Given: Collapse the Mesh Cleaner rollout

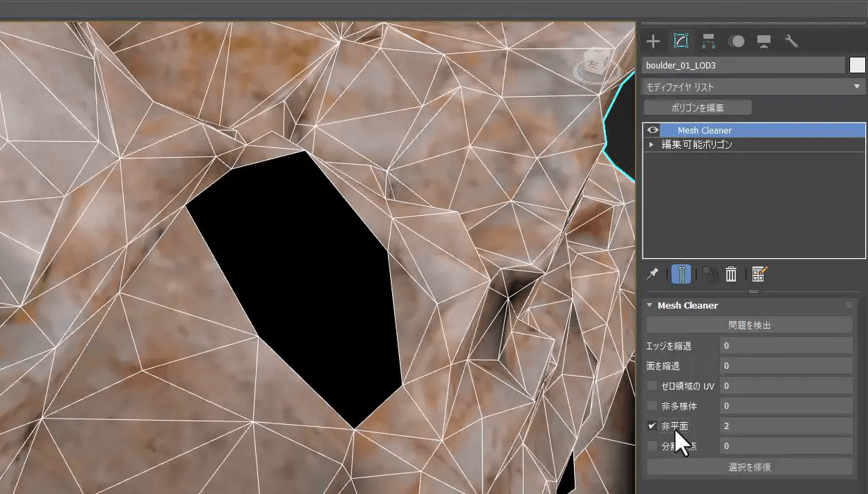Looking at the screenshot, I should [649, 305].
